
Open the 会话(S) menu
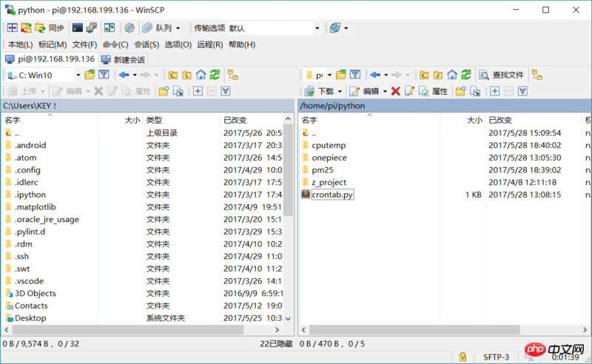(x=147, y=44)
